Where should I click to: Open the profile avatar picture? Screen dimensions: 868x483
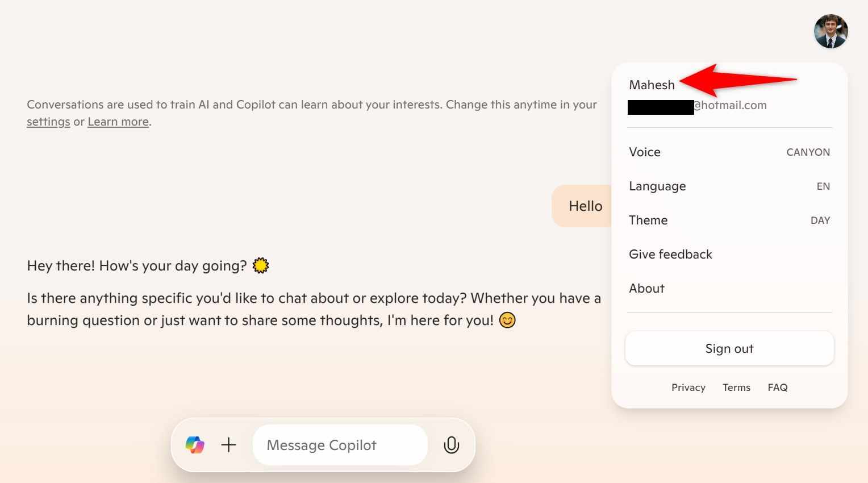(x=831, y=31)
